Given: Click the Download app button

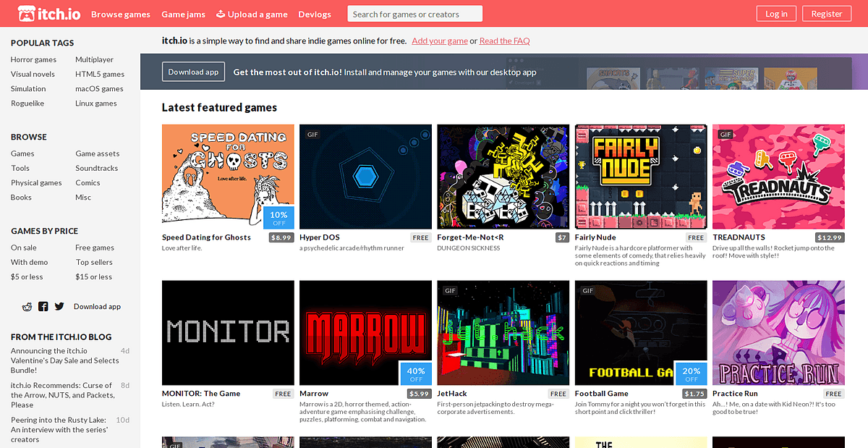Looking at the screenshot, I should 193,72.
